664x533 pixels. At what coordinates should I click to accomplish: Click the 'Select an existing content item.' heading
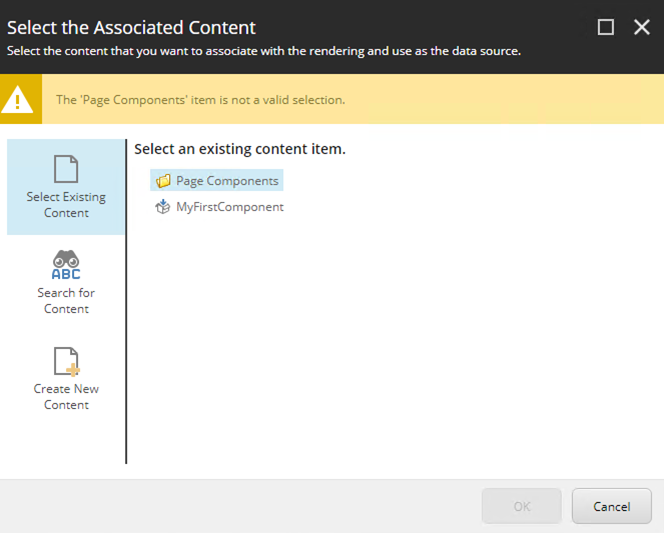[x=240, y=149]
